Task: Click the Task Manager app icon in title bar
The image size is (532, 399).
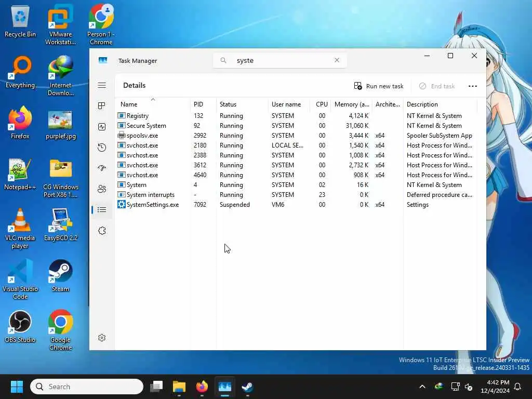Action: pyautogui.click(x=103, y=60)
